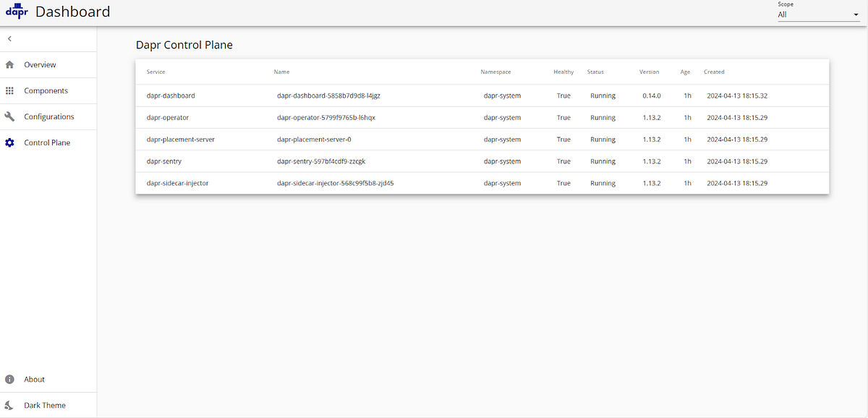Switch to the Components section
Screen dimensions: 868x418
(45, 90)
